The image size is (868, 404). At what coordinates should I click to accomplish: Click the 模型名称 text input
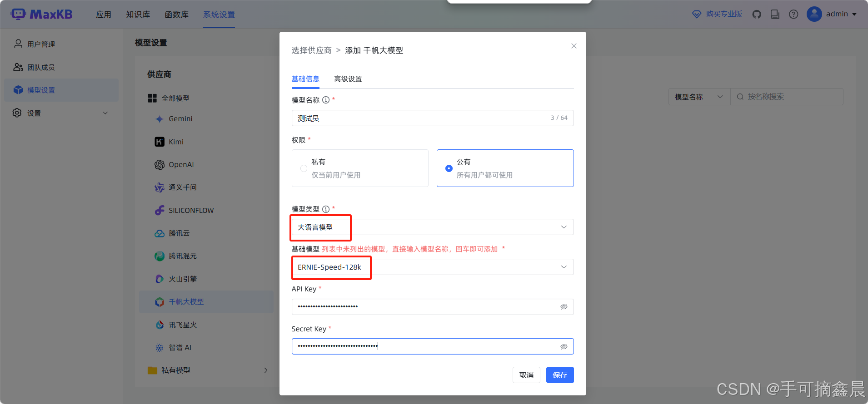(x=433, y=118)
